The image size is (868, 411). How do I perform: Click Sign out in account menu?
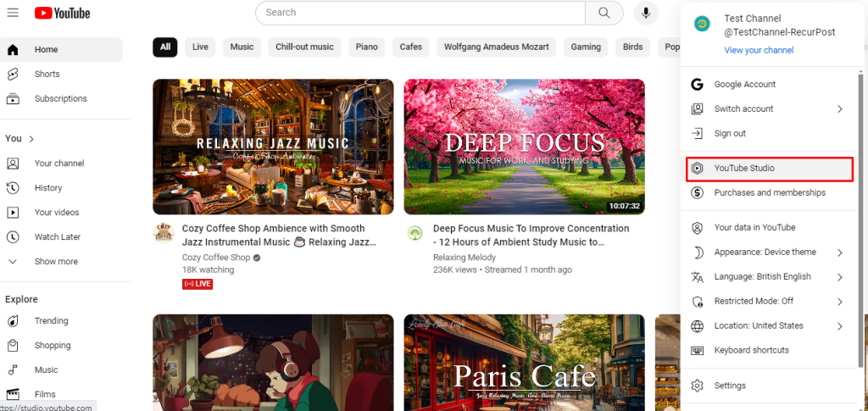(770, 133)
